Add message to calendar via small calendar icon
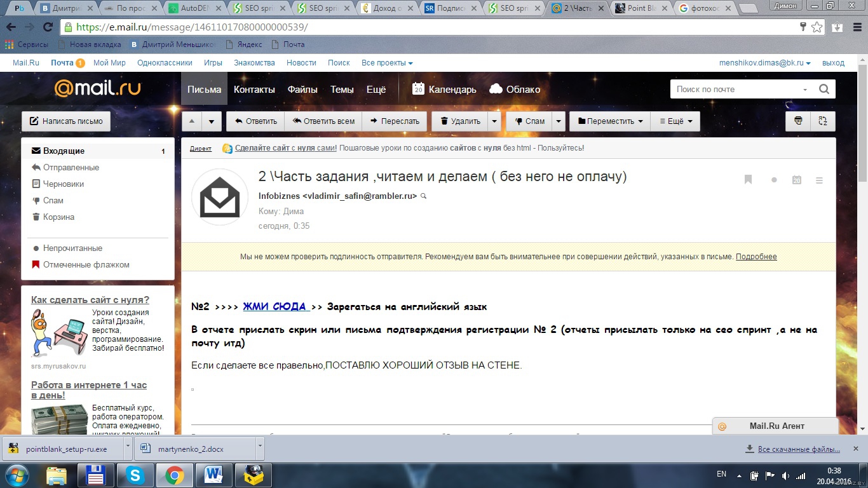The width and height of the screenshot is (868, 488). [797, 180]
